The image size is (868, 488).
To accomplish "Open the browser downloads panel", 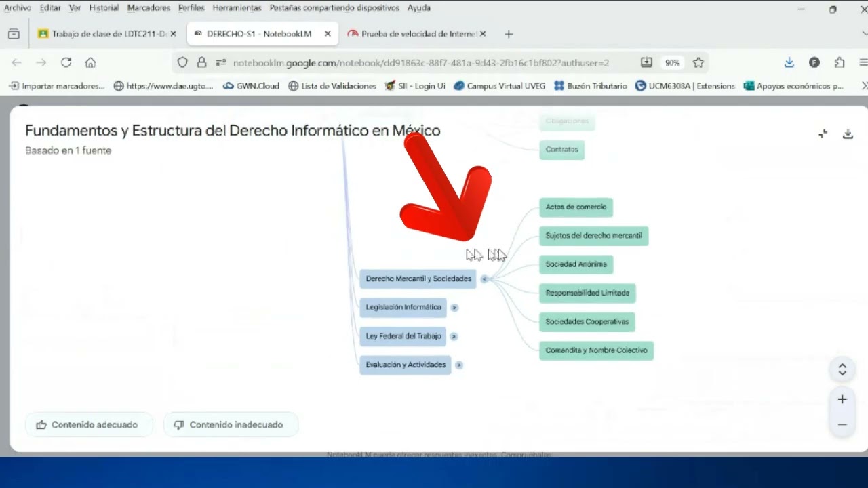I will 789,62.
